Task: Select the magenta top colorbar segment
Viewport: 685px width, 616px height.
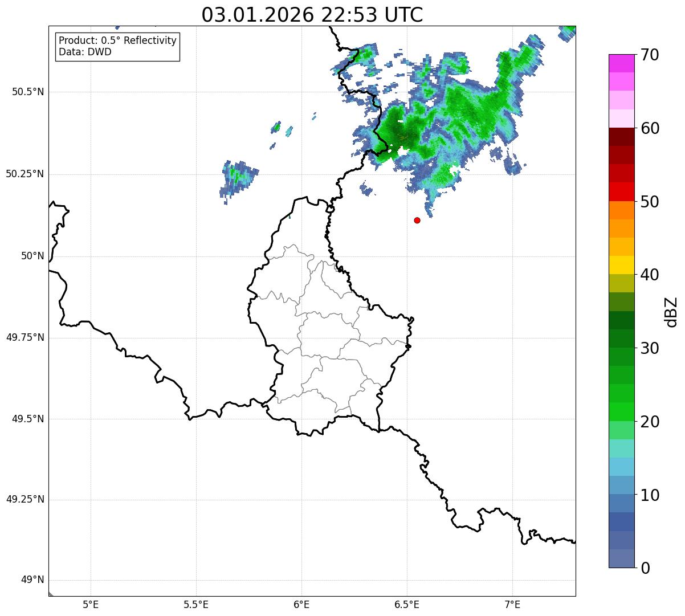Action: [621, 63]
